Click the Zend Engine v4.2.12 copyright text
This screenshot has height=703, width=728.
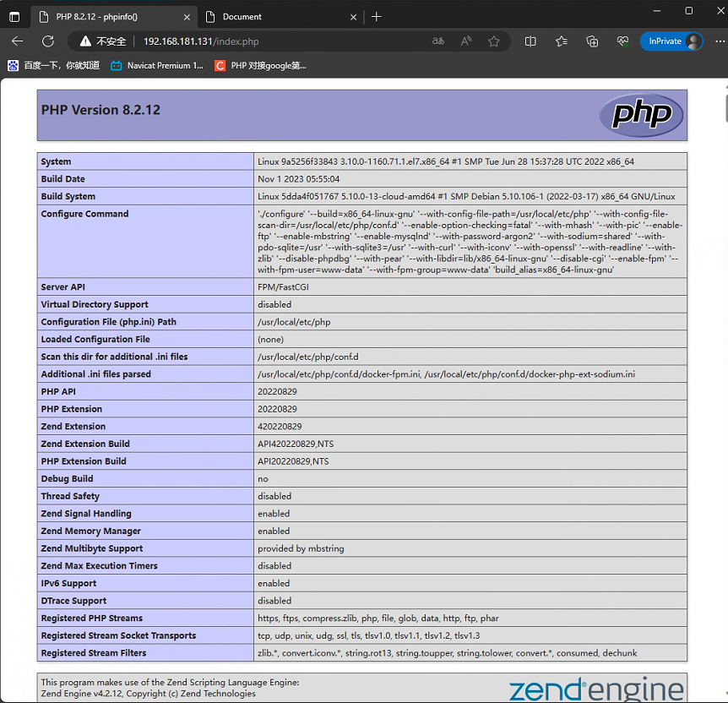tap(148, 694)
